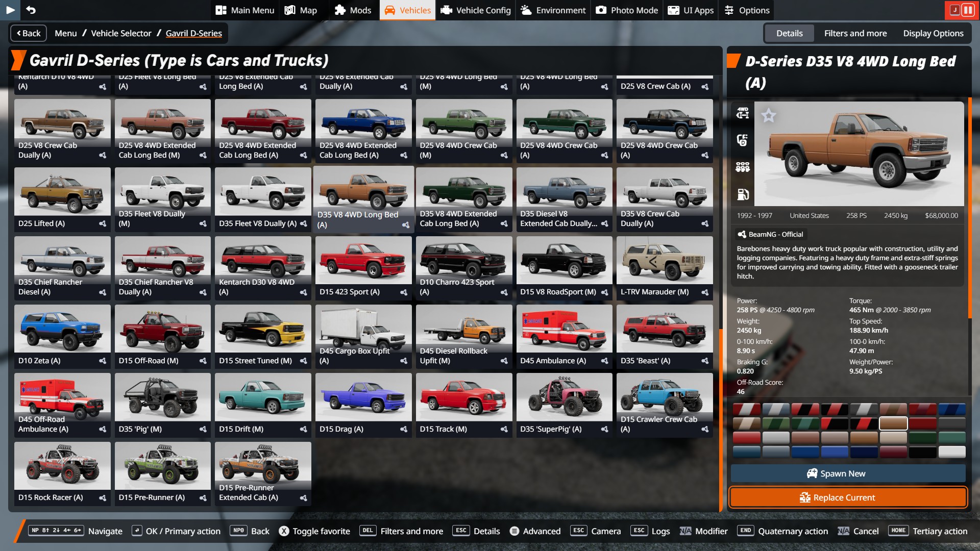Click config icon on D35 'Pig' (M) card
The height and width of the screenshot is (551, 980).
click(203, 429)
